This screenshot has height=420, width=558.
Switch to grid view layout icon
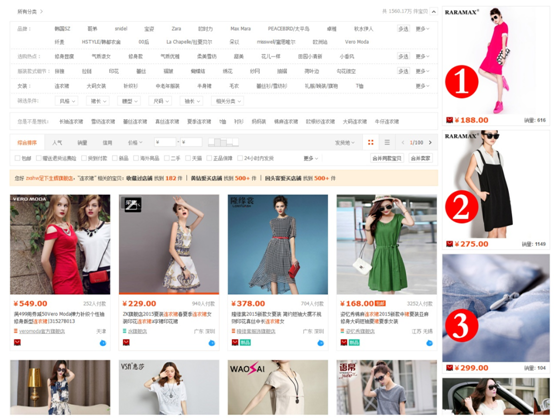[x=370, y=142]
